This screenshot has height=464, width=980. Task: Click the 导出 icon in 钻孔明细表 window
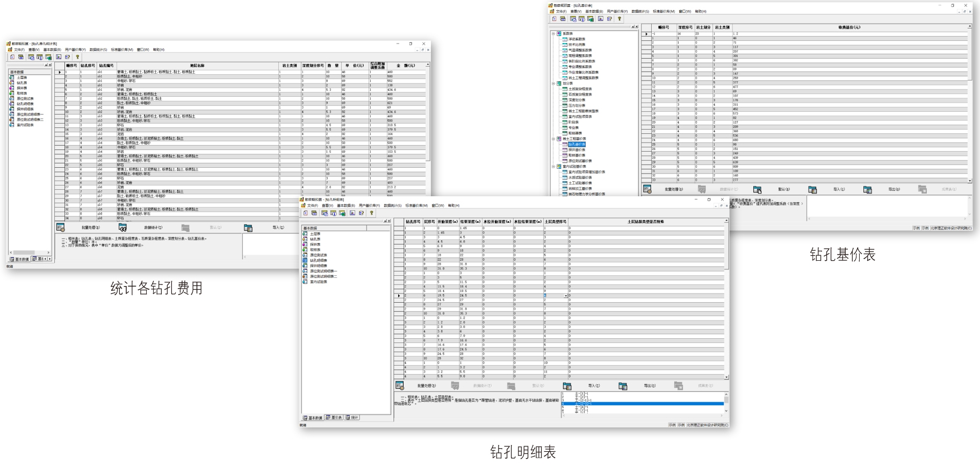click(623, 386)
